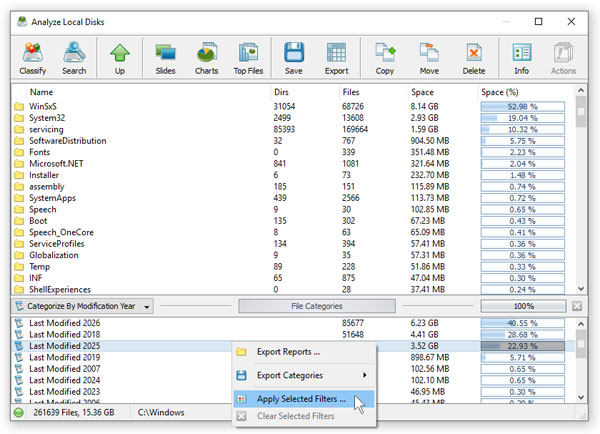Select the ServiceProfiles folder
The image size is (600, 434).
293,244
